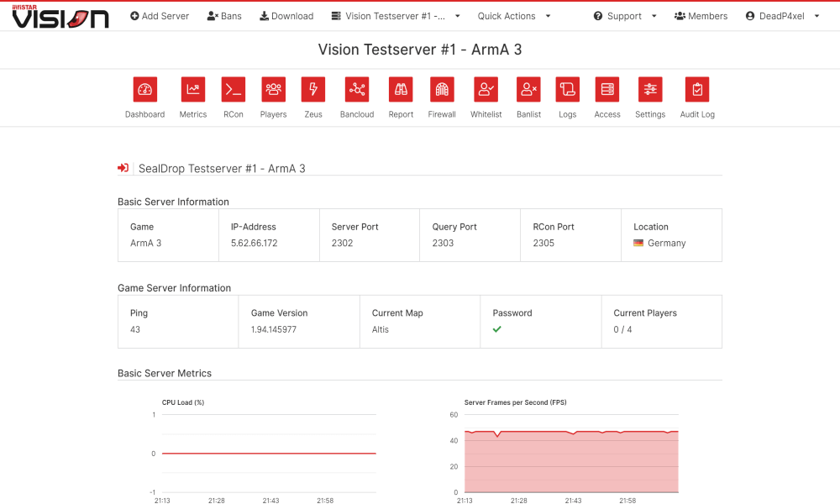The image size is (840, 504).
Task: Click the IP-Address value 5.62.66.172
Action: coord(254,243)
